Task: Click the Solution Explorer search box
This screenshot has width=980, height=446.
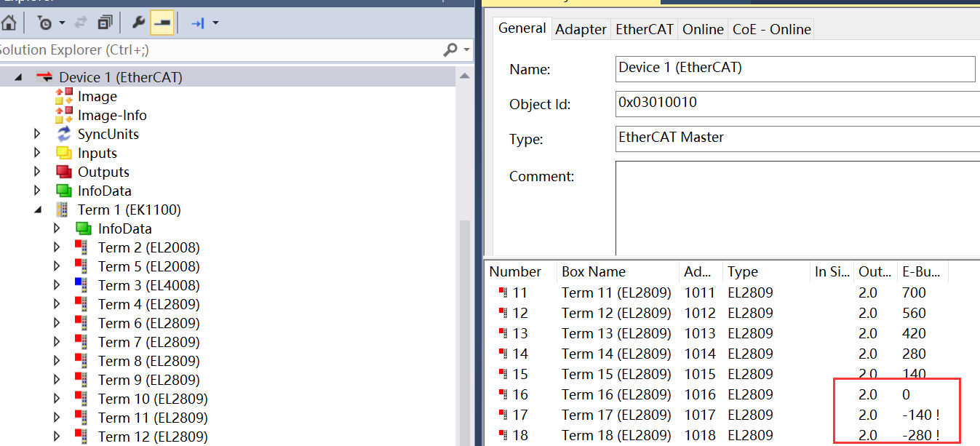Action: (218, 49)
